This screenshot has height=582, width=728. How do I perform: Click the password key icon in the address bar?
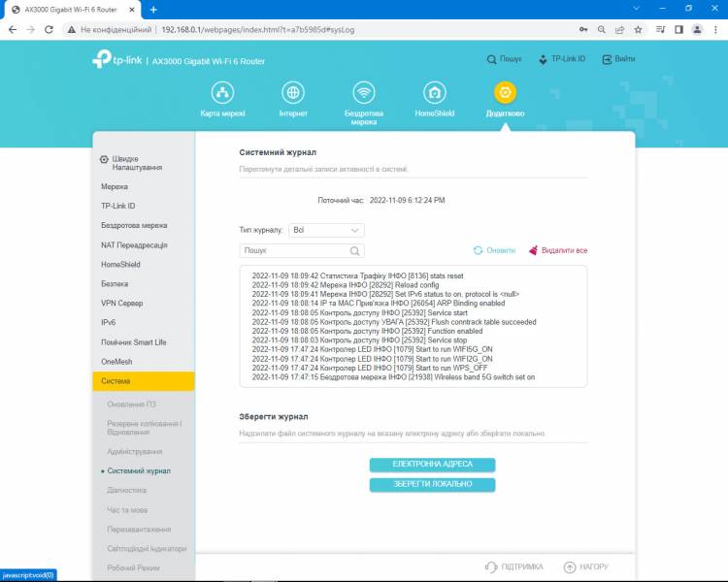(583, 30)
